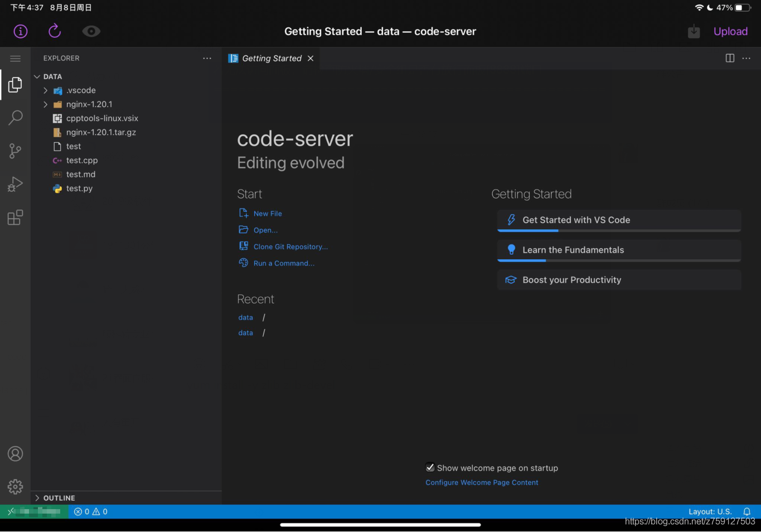Open first recent data folder
The image size is (761, 532).
pos(246,317)
